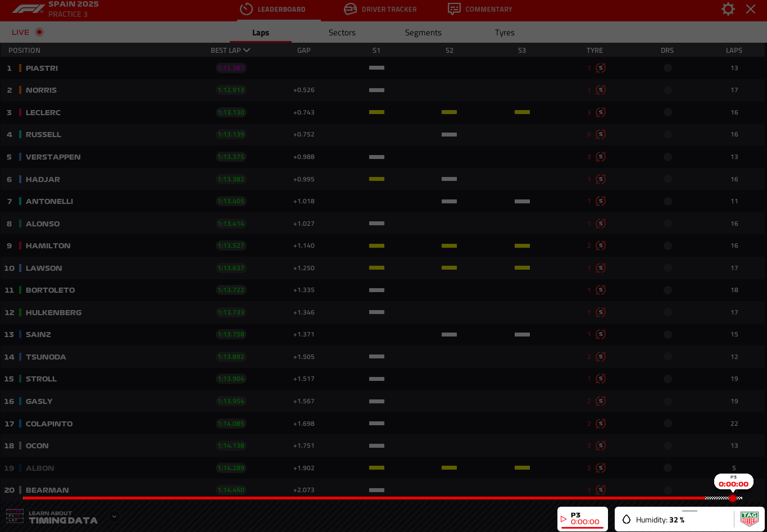
Task: Select the Tyres tab
Action: 505,33
